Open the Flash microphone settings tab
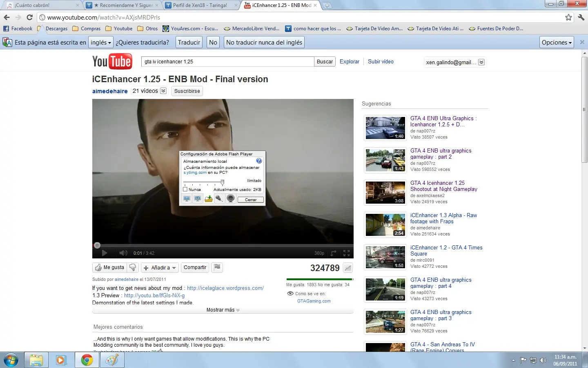 (x=219, y=199)
